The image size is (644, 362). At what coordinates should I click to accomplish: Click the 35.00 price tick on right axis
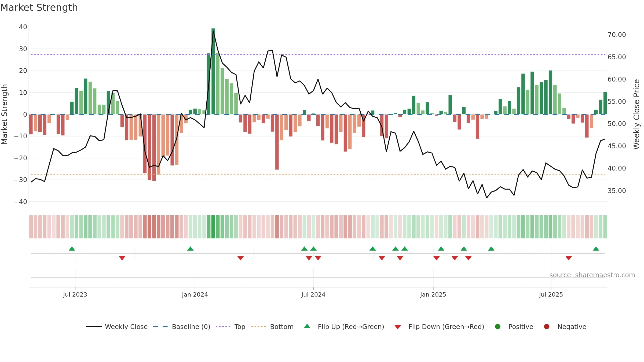(617, 191)
